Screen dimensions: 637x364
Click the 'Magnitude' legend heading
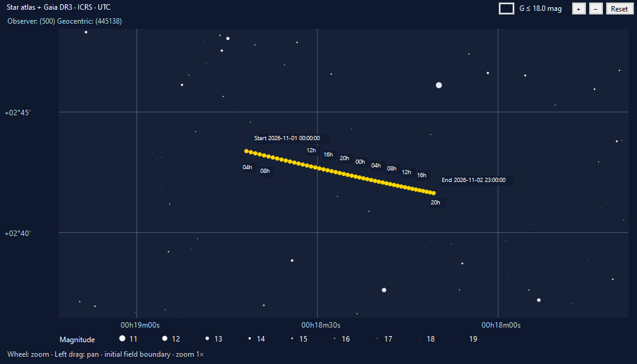tap(77, 340)
